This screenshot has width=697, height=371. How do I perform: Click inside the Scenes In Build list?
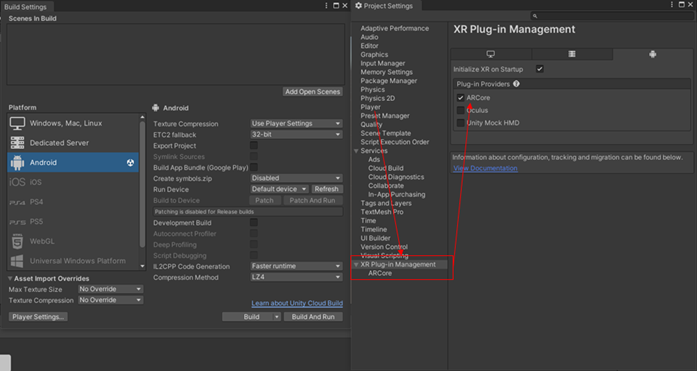coord(176,54)
